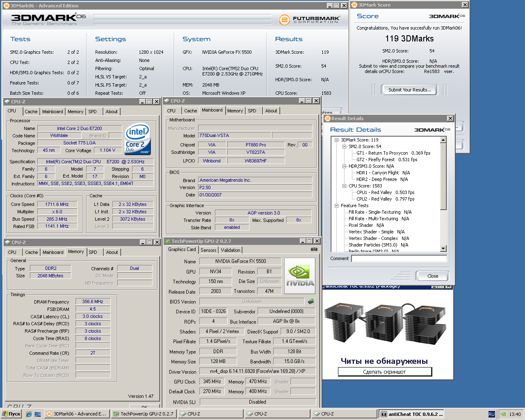Launch Internet Explorer from the quick launch bar
Viewport: 525px width, 420px height.
point(28,414)
